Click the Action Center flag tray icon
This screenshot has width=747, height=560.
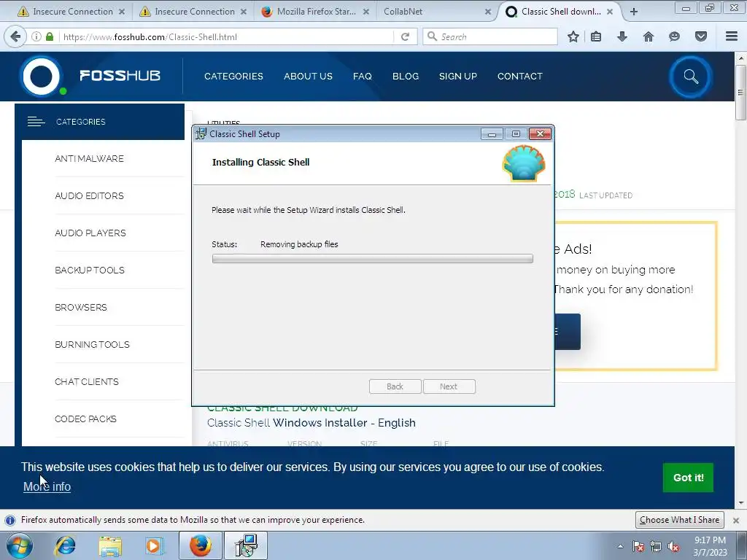[x=638, y=546]
